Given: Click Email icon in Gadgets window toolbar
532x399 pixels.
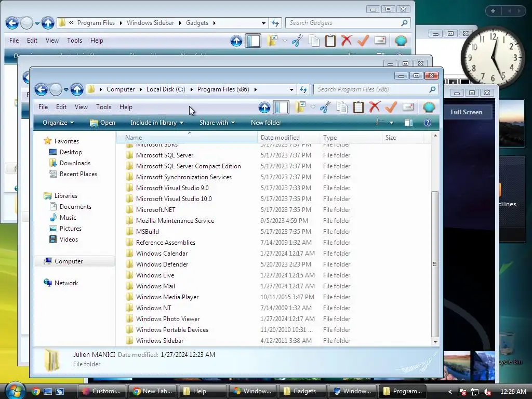Looking at the screenshot, I should point(380,41).
